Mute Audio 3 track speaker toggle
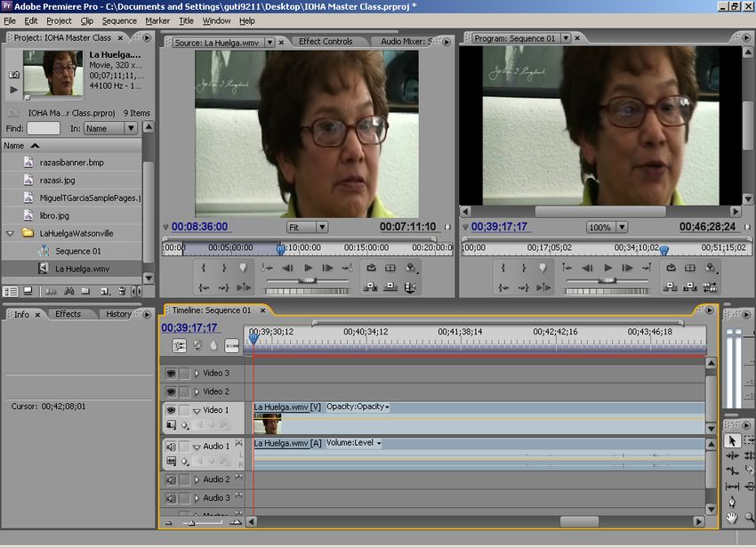 (171, 498)
